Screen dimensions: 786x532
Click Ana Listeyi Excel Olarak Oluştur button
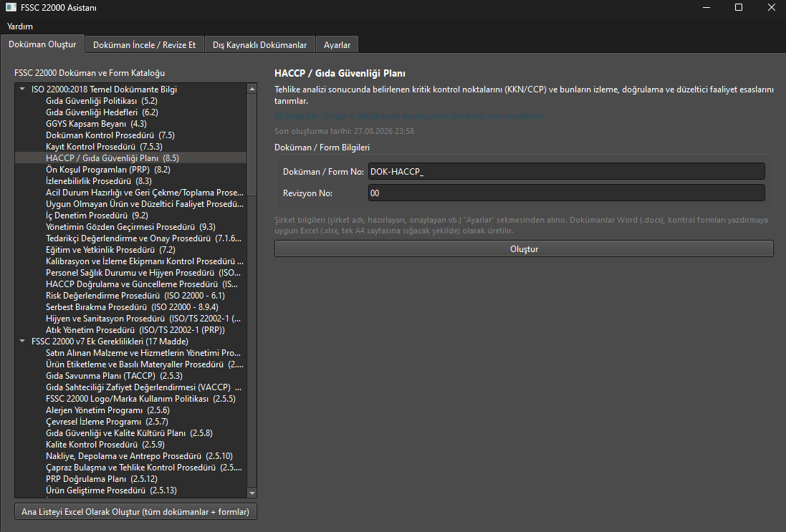[135, 511]
